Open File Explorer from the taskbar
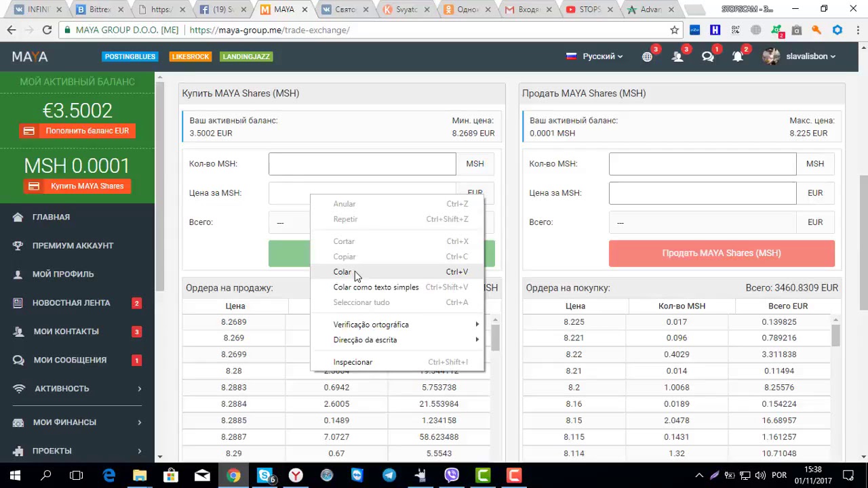The height and width of the screenshot is (488, 868). tap(140, 476)
